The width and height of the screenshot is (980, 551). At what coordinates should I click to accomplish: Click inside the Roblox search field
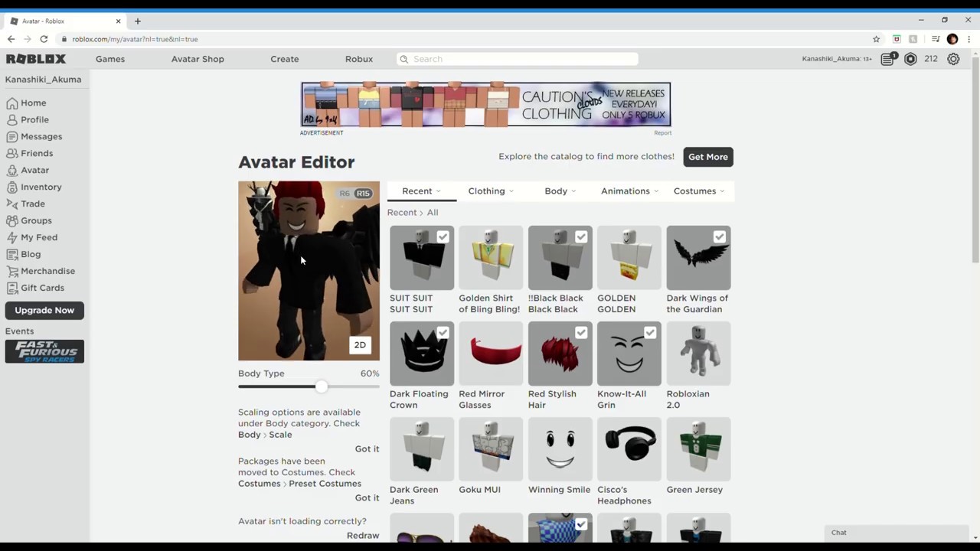pos(518,59)
